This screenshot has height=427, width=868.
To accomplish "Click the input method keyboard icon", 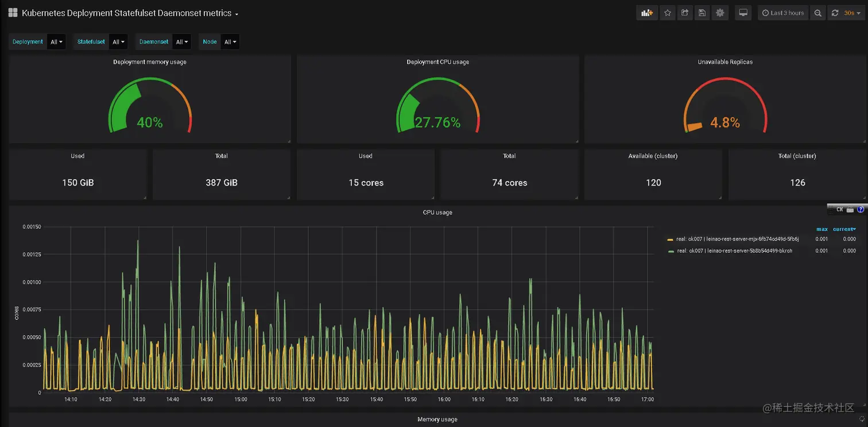I will pyautogui.click(x=850, y=210).
